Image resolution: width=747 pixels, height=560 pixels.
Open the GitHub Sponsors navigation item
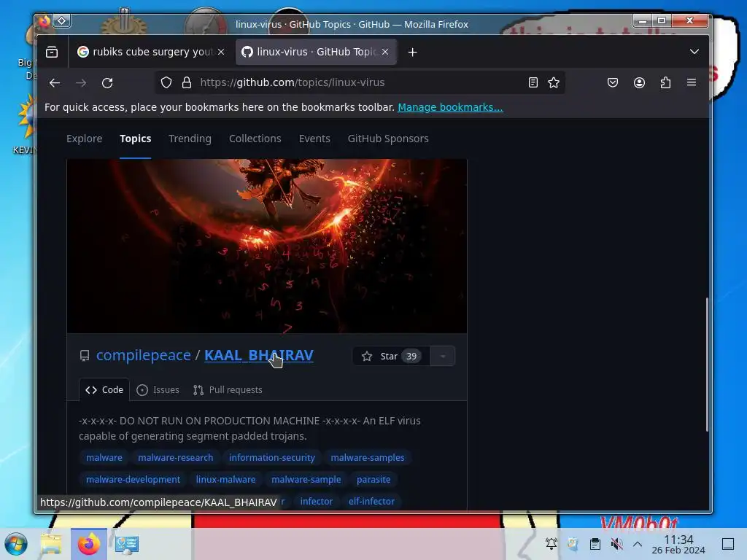pos(388,139)
